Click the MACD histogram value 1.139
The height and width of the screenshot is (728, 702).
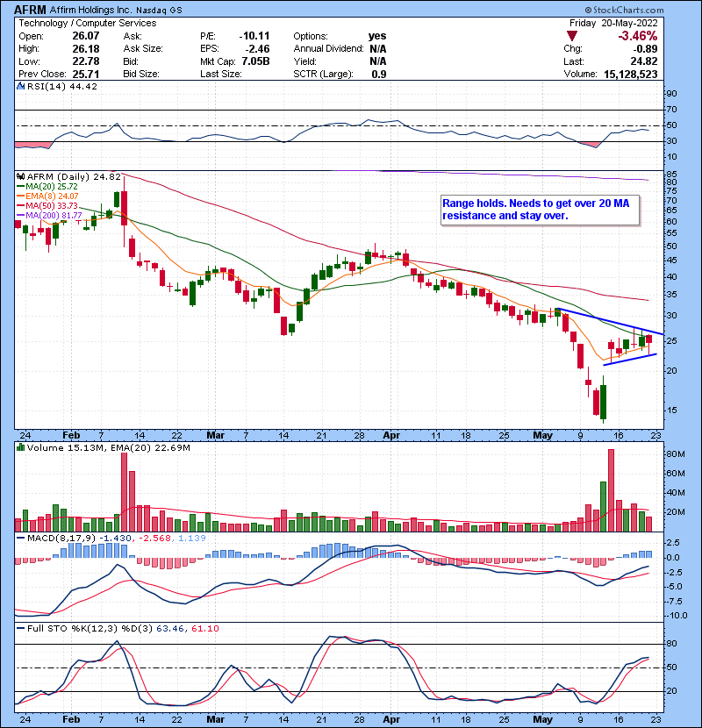pyautogui.click(x=192, y=539)
